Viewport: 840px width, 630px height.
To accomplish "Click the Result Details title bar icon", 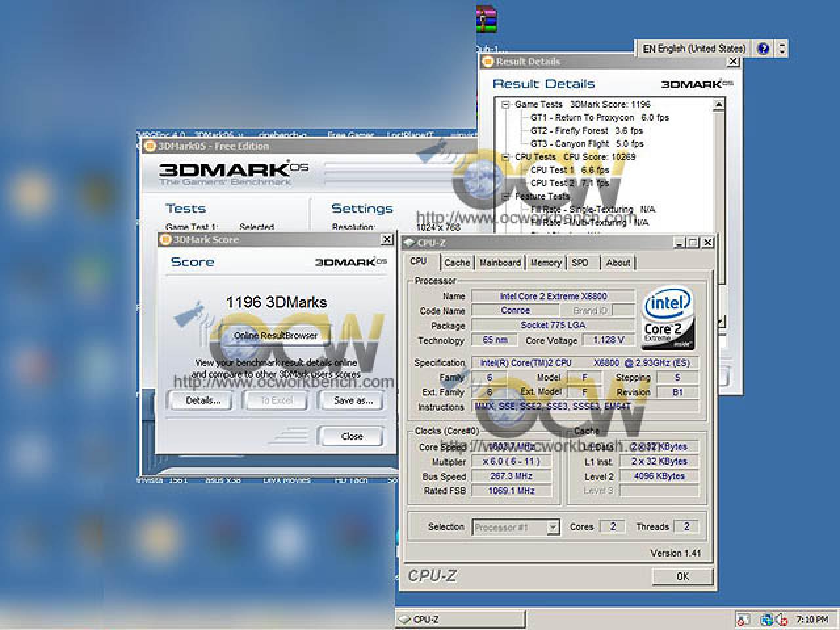I will click(x=488, y=62).
